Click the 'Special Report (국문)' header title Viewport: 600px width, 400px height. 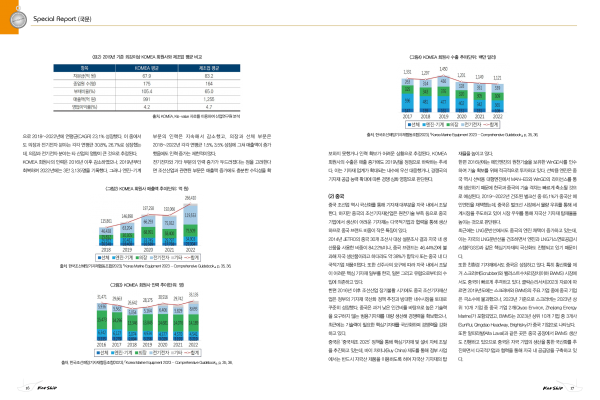coord(62,19)
